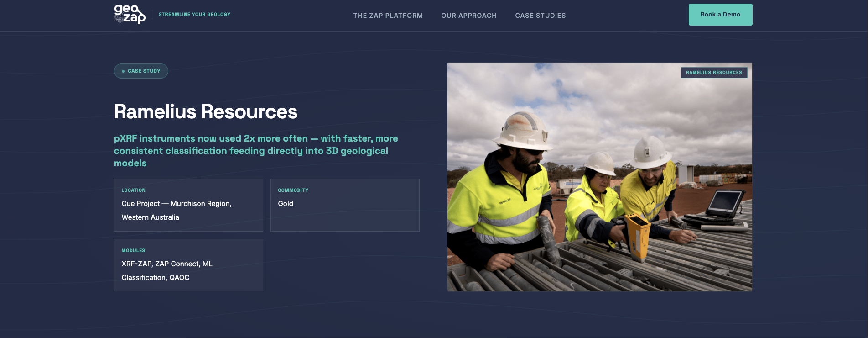Open The Zap Platform menu
The height and width of the screenshot is (338, 868).
click(x=388, y=16)
